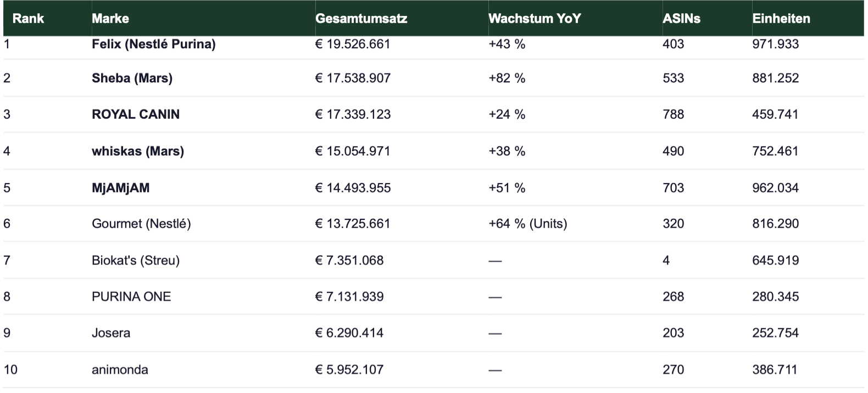This screenshot has width=868, height=393.
Task: Select the animonda brand cell
Action: click(x=120, y=369)
